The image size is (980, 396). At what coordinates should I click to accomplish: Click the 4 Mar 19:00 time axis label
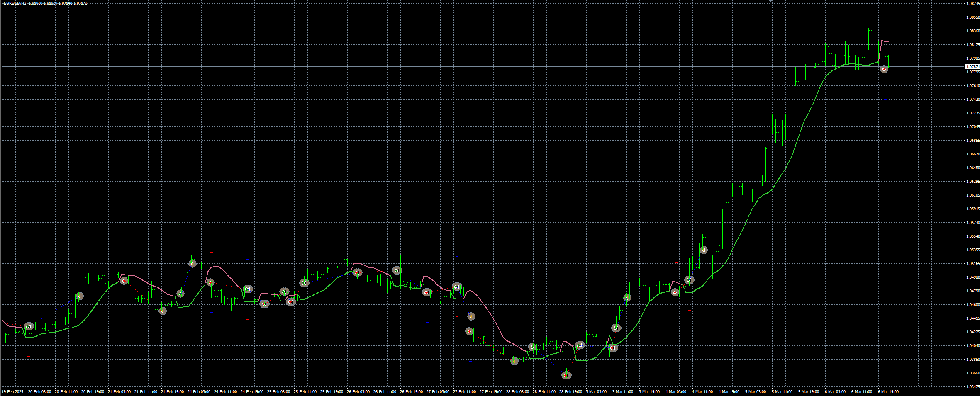[x=729, y=392]
